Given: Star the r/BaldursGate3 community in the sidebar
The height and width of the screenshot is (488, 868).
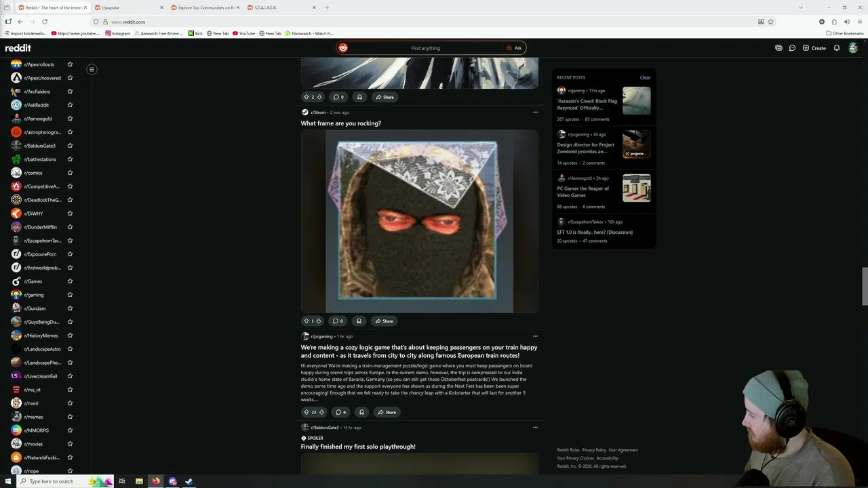Looking at the screenshot, I should point(70,146).
